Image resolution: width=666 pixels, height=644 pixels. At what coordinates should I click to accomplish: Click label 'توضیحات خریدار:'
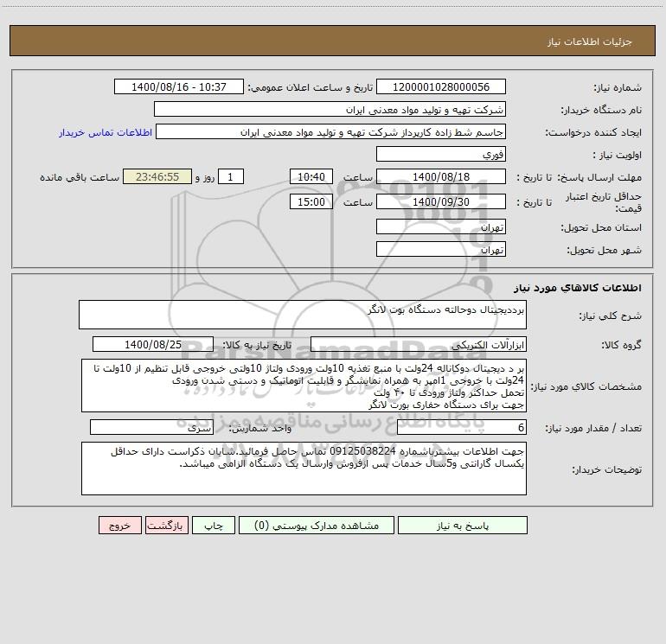(x=606, y=470)
